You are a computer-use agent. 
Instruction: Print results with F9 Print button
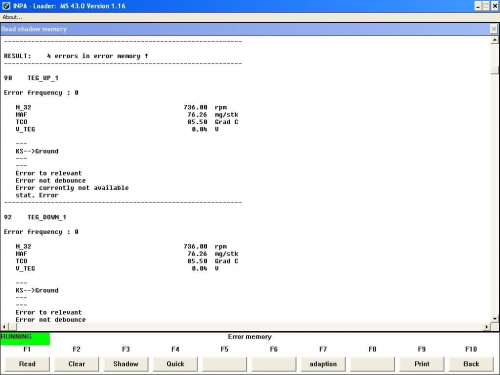point(422,364)
